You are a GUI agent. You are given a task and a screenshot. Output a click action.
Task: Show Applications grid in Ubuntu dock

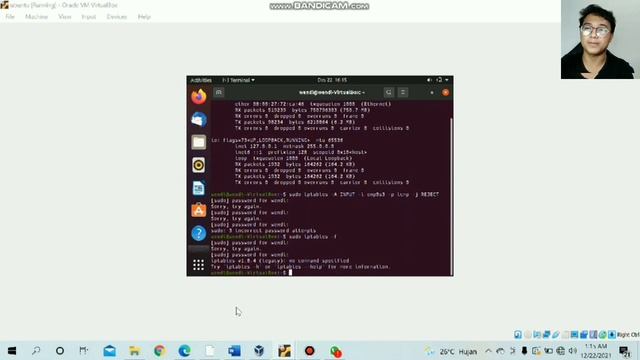[x=199, y=265]
